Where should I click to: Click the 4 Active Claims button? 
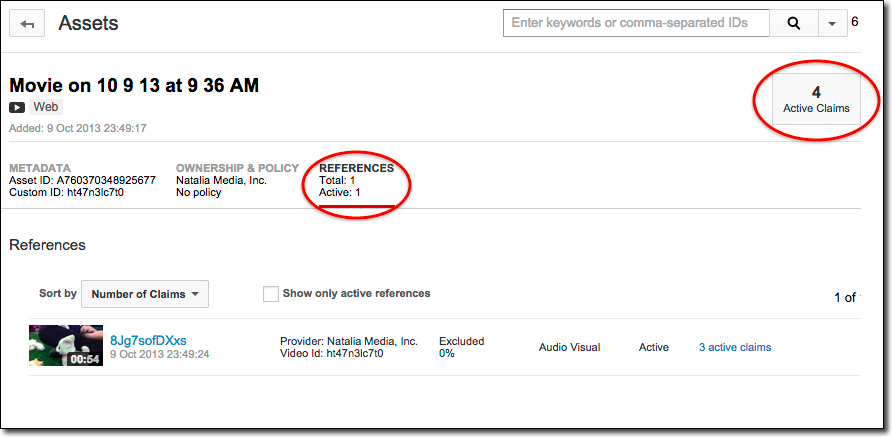click(x=816, y=99)
